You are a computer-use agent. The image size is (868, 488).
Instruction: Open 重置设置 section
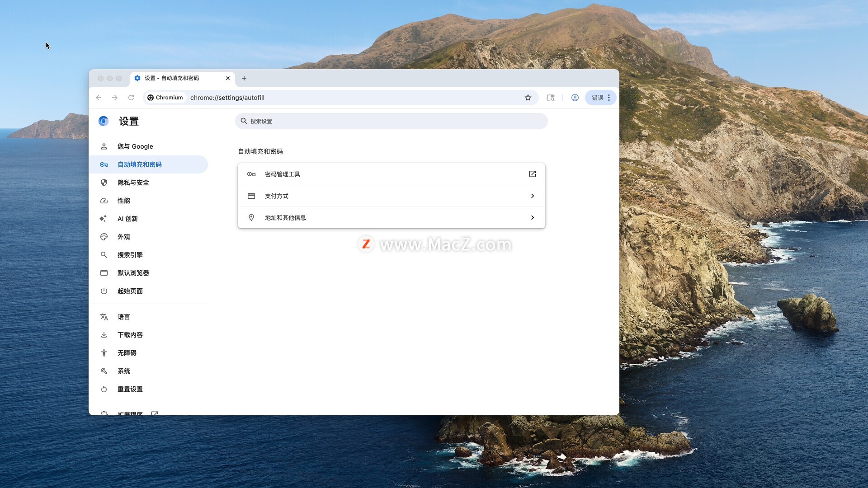[x=148, y=389]
